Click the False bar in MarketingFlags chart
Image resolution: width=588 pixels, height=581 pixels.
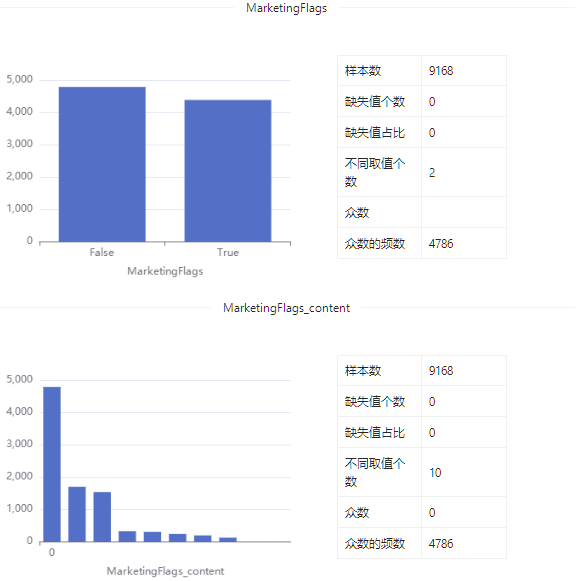pos(102,164)
